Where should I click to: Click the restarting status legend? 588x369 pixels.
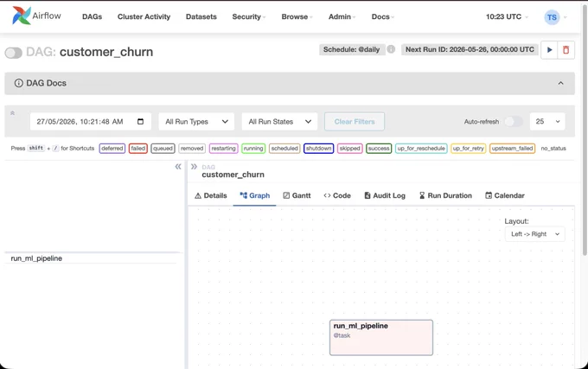tap(223, 149)
